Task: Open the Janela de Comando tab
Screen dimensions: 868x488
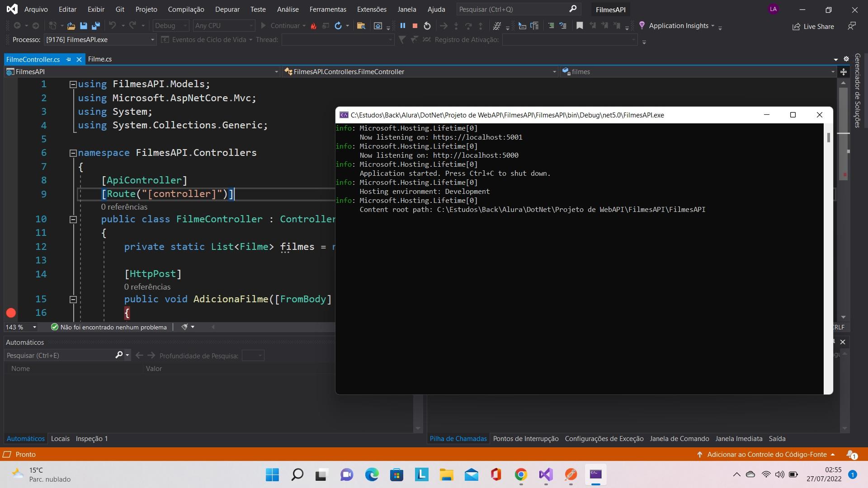Action: pos(679,439)
